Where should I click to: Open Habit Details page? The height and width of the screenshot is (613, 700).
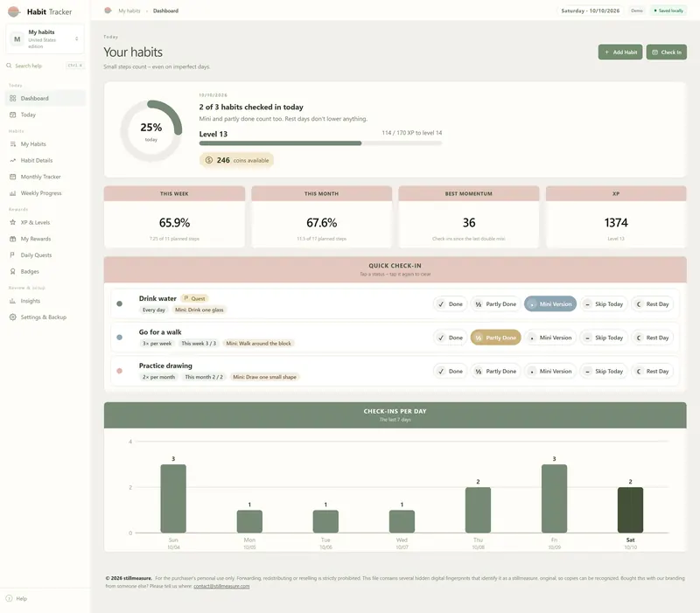(45, 160)
